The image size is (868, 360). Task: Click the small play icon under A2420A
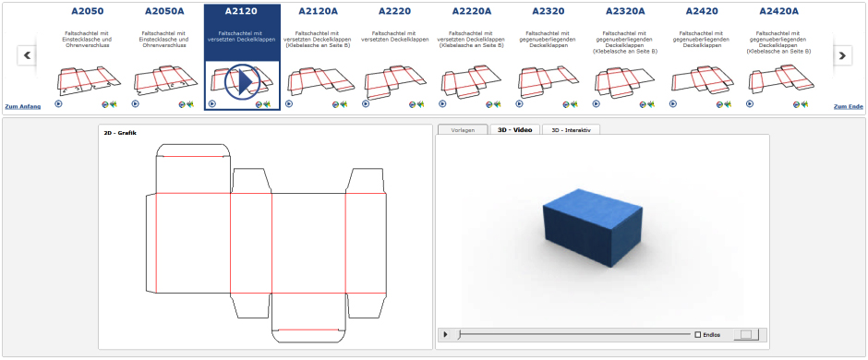pos(750,103)
